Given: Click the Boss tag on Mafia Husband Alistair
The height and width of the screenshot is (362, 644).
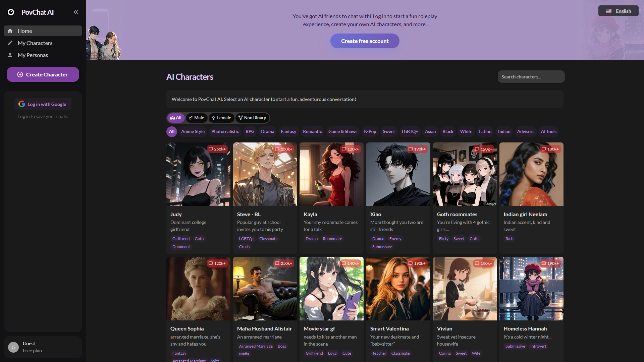Looking at the screenshot, I should click(x=282, y=346).
